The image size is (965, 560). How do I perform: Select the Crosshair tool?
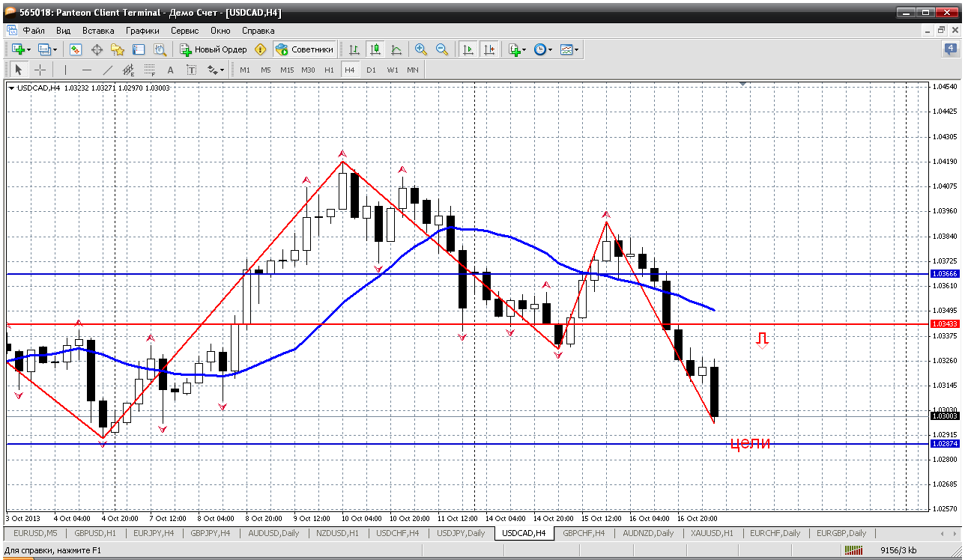pos(40,70)
